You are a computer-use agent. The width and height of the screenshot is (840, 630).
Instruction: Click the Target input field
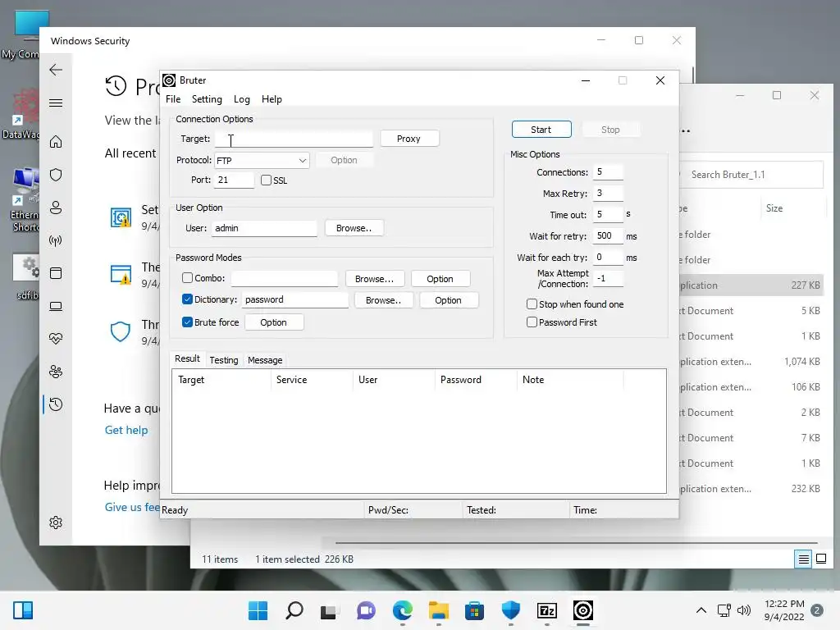click(294, 139)
